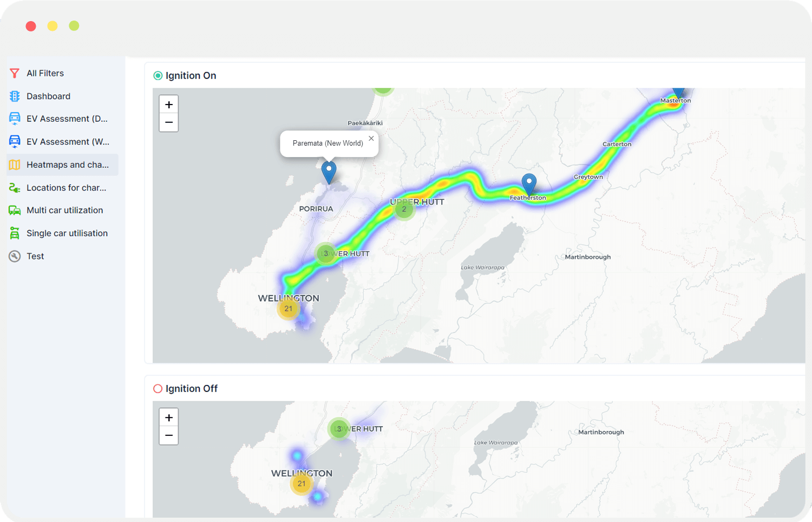This screenshot has height=522, width=812.
Task: Navigate to the Dashboard page
Action: pyautogui.click(x=15, y=96)
